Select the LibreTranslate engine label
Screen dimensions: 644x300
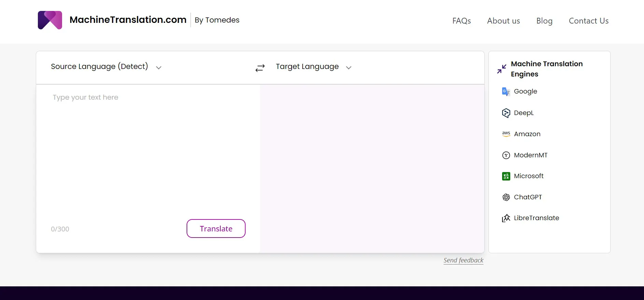tap(537, 218)
